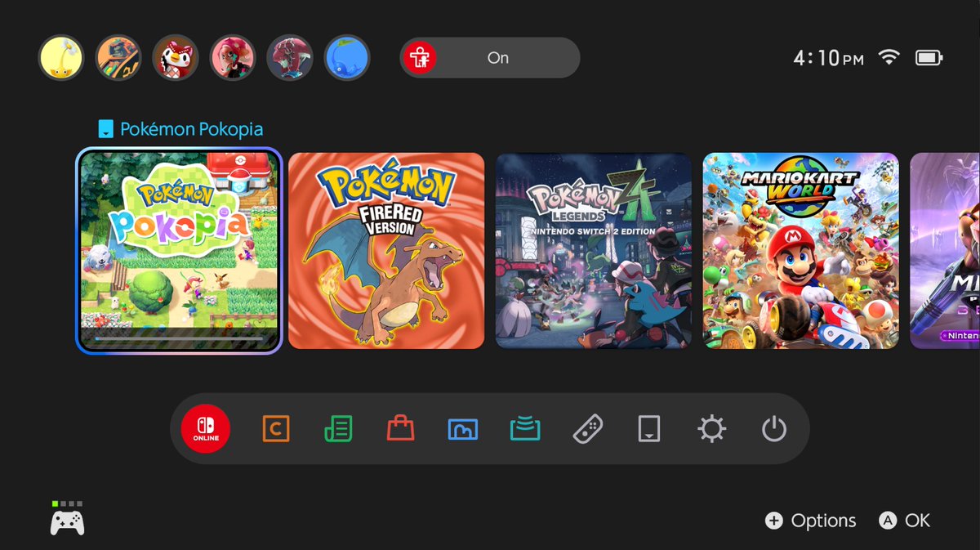Select the red-checkered chicken villager avatar
This screenshot has height=550, width=980.
tap(176, 57)
